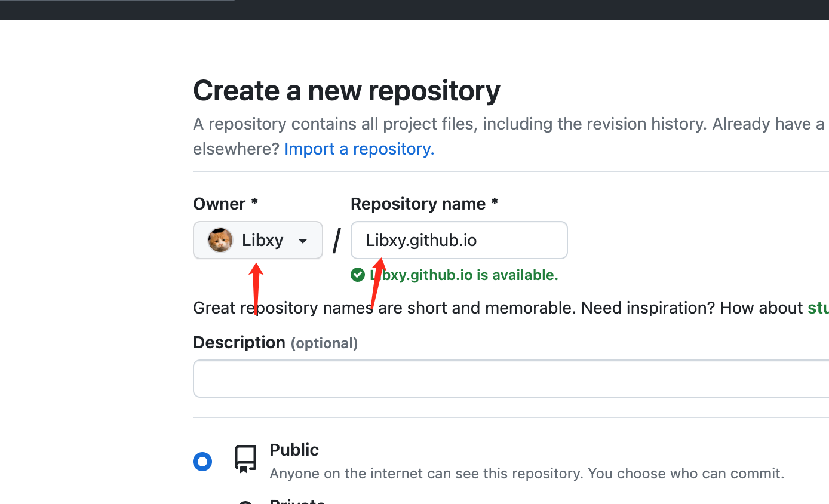Click the Create a new repository heading
Screen dimensions: 829x504
pyautogui.click(x=346, y=91)
